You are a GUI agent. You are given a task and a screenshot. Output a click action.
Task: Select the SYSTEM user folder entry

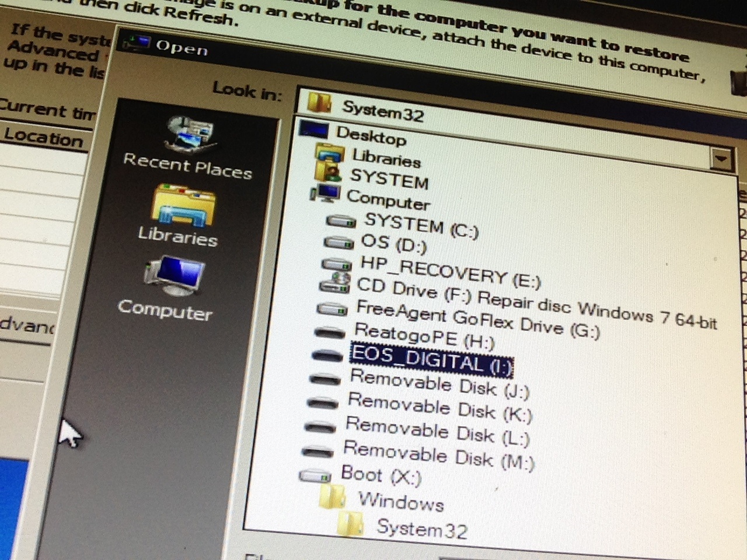point(389,178)
